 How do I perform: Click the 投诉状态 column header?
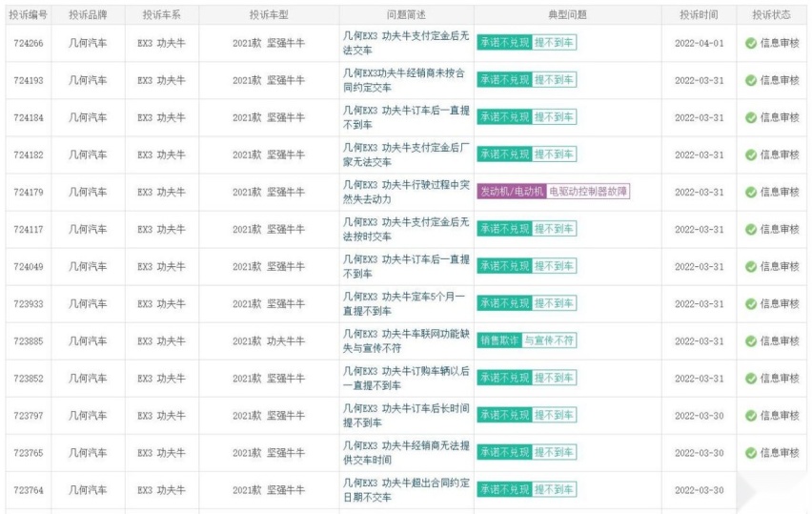pos(772,15)
